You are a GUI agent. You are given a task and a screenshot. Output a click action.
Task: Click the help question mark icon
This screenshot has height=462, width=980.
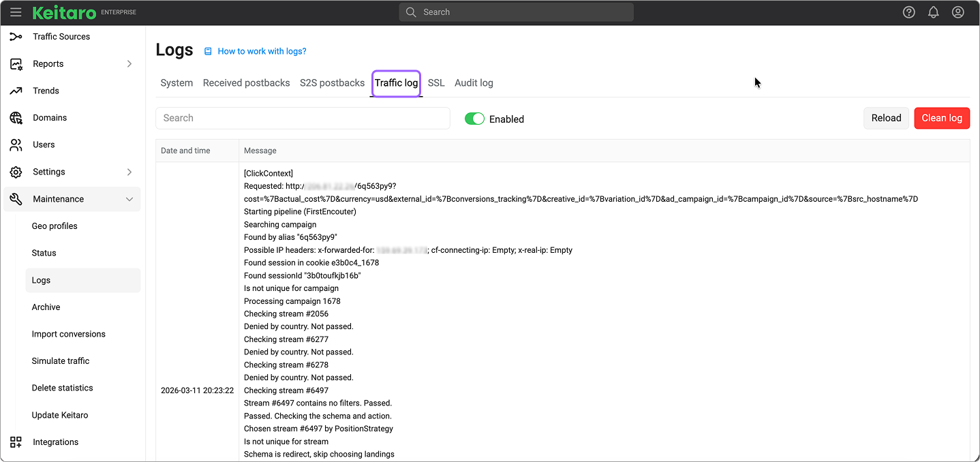[x=908, y=12]
